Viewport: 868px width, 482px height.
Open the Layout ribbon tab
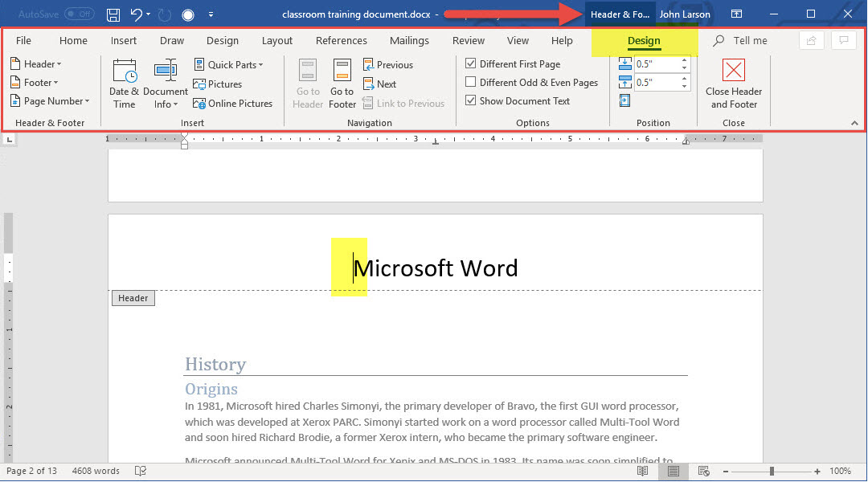click(x=277, y=41)
